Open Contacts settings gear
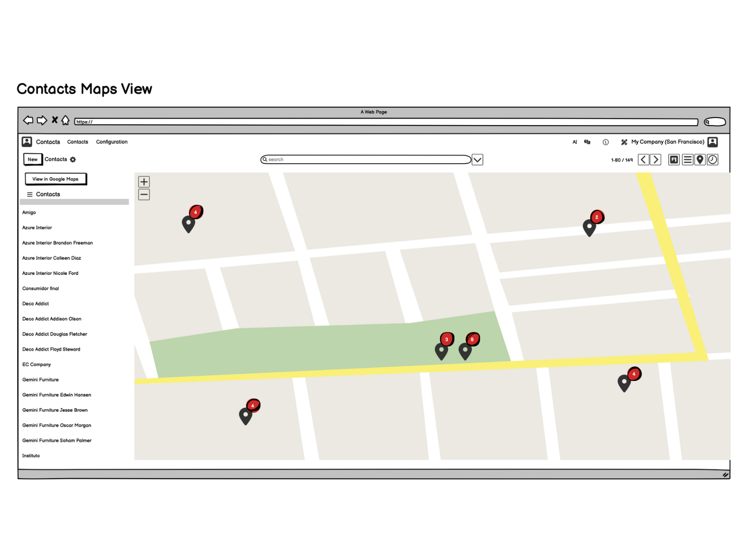The width and height of the screenshot is (747, 560). coord(73,160)
